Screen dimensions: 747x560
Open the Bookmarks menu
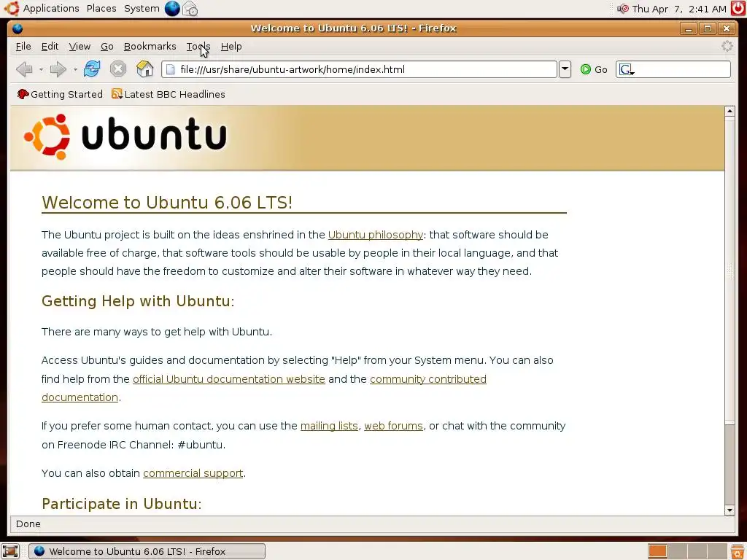pyautogui.click(x=150, y=46)
